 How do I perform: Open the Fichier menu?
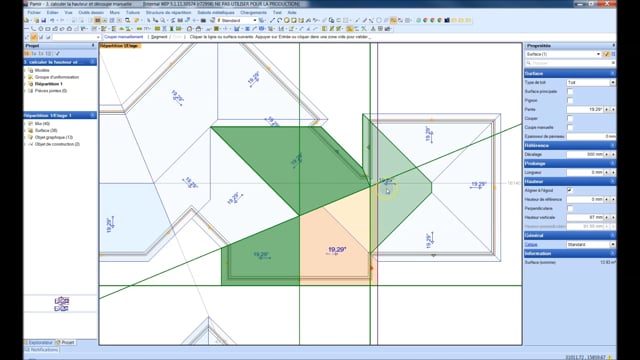pyautogui.click(x=34, y=13)
